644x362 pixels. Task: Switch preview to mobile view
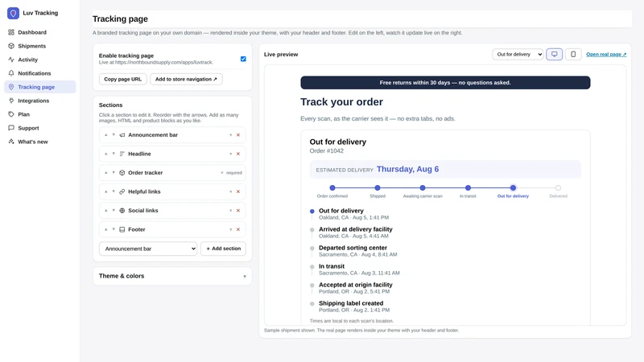(x=573, y=54)
